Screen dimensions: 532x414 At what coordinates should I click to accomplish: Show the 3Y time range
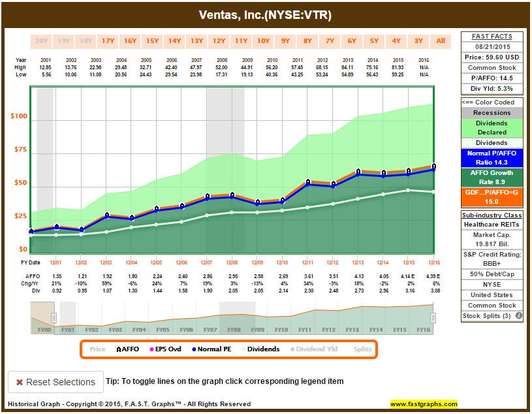point(418,41)
